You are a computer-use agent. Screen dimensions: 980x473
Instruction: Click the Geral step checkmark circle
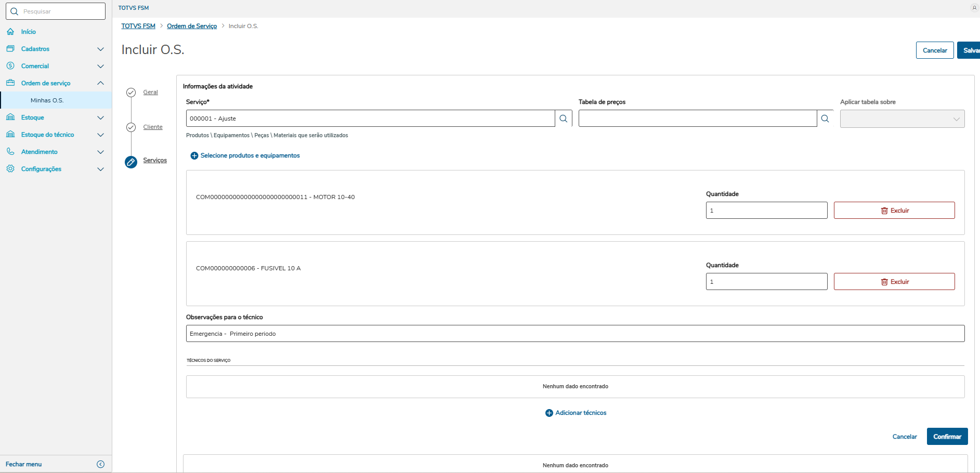131,93
